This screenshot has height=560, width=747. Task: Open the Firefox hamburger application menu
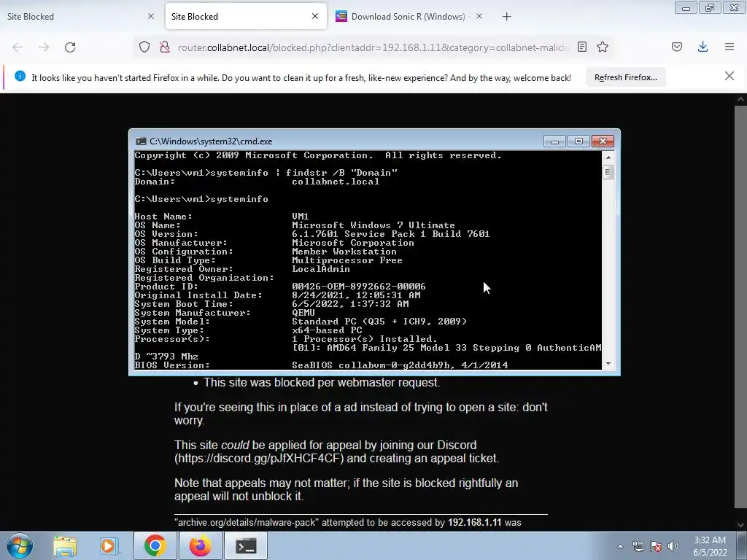729,47
